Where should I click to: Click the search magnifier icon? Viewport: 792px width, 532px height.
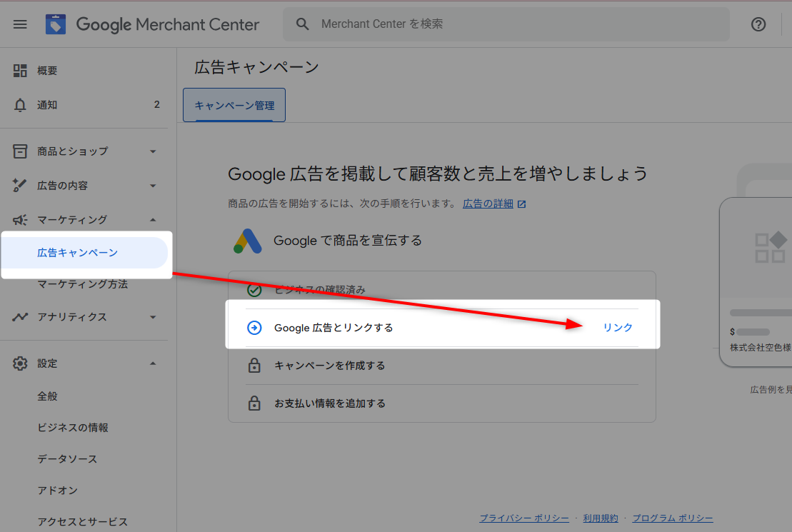303,24
